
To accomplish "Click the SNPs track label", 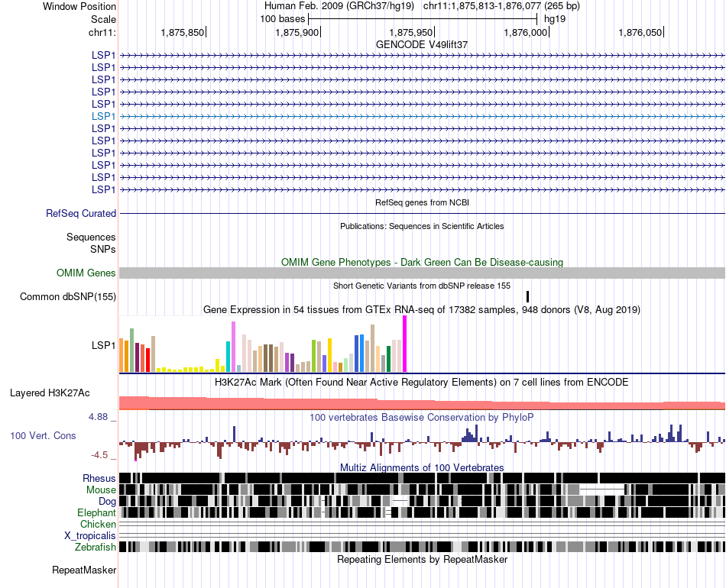I will coord(103,249).
